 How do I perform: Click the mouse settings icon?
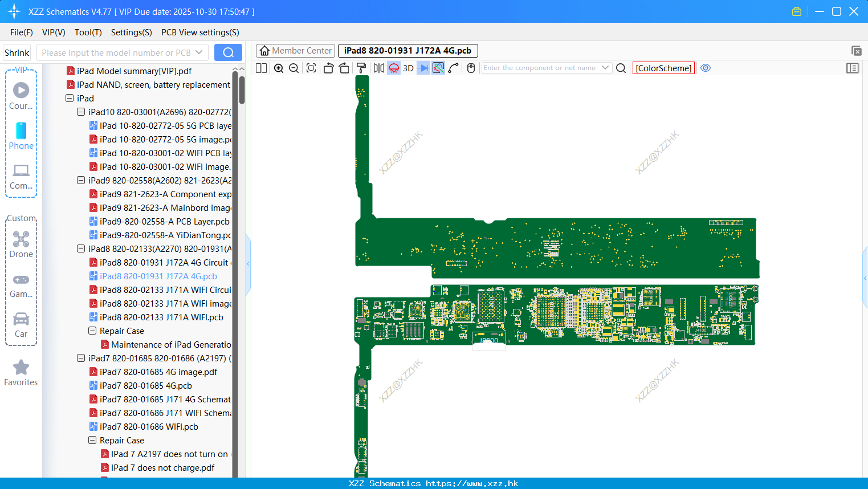(x=471, y=68)
